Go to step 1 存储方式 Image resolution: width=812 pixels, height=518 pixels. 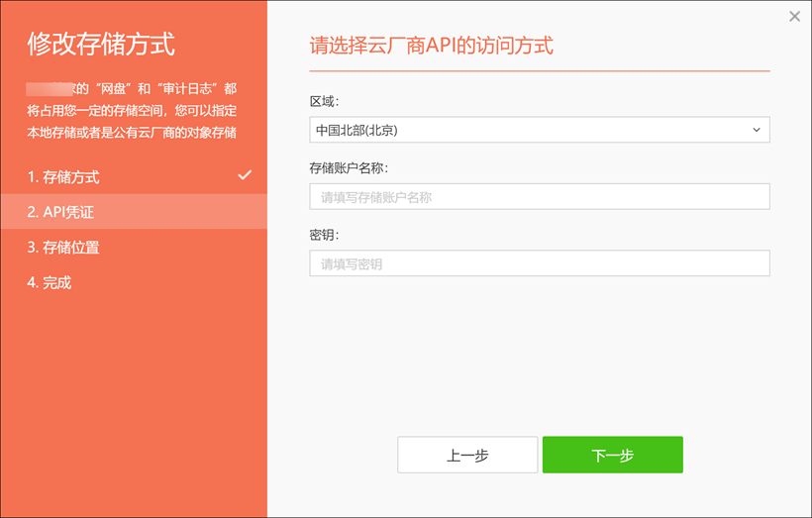pos(63,177)
